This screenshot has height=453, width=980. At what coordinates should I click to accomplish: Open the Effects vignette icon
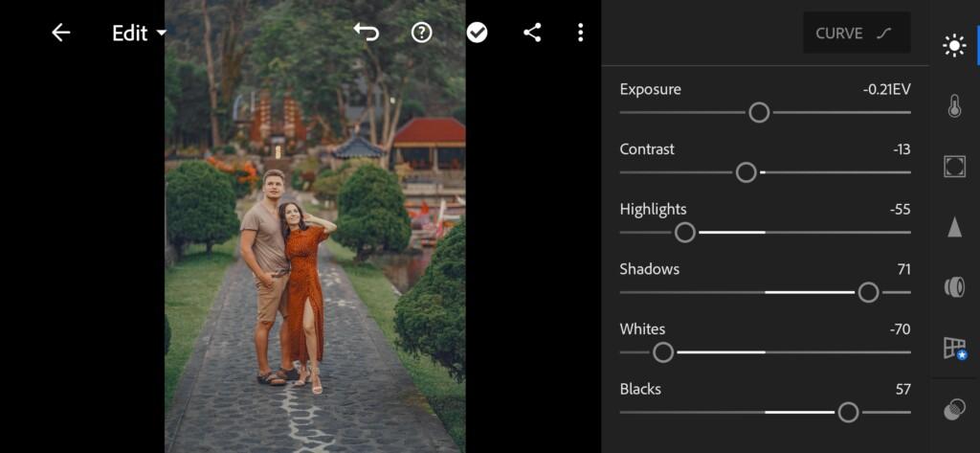tap(954, 167)
